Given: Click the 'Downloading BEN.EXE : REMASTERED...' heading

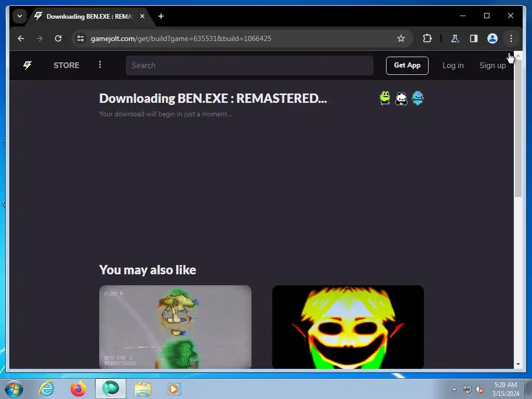Looking at the screenshot, I should click(x=213, y=98).
